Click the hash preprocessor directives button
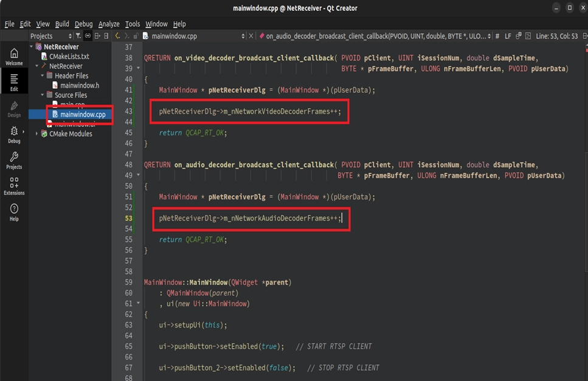This screenshot has width=588, height=381. (x=497, y=36)
